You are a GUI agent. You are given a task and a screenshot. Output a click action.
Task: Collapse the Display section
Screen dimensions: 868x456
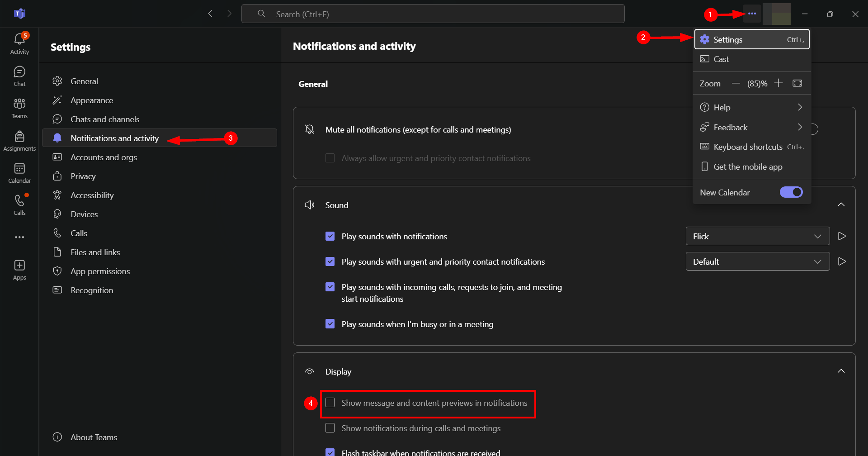[x=841, y=371]
